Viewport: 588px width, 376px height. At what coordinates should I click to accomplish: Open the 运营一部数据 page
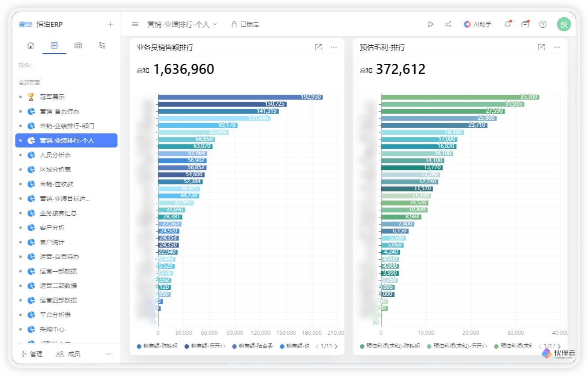[66, 271]
